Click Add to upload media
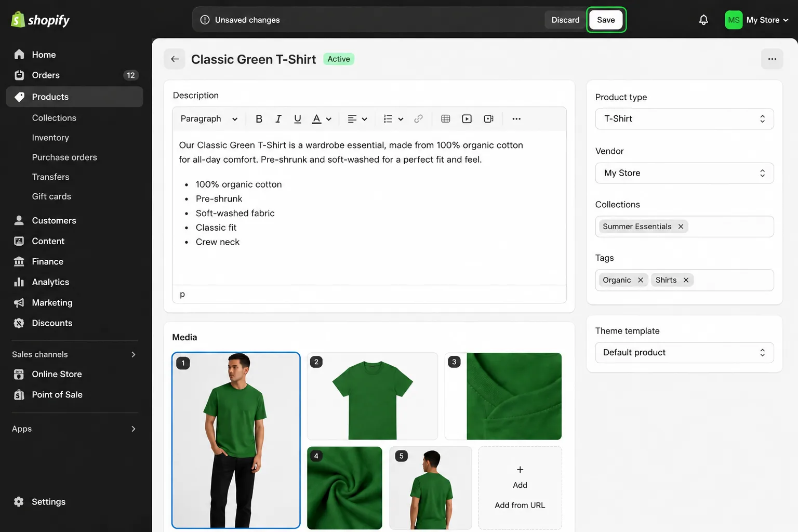 click(520, 477)
